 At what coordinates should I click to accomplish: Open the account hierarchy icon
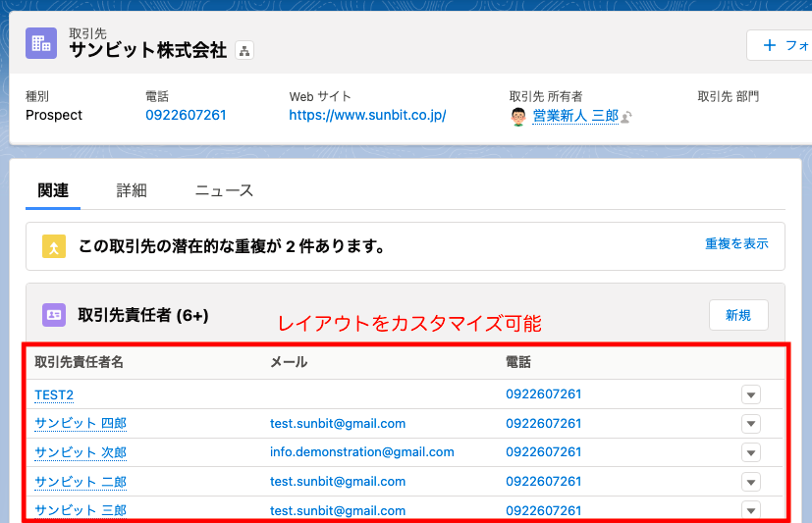coord(244,51)
